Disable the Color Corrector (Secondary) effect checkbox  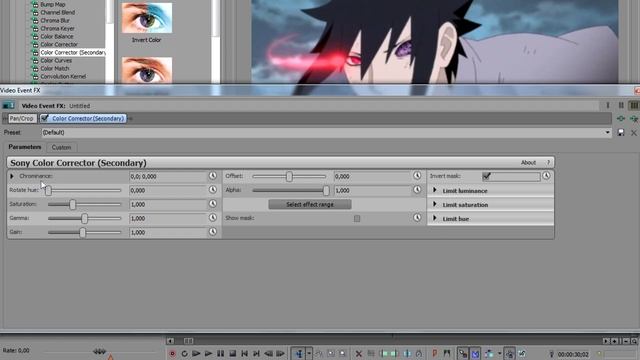pyautogui.click(x=44, y=118)
